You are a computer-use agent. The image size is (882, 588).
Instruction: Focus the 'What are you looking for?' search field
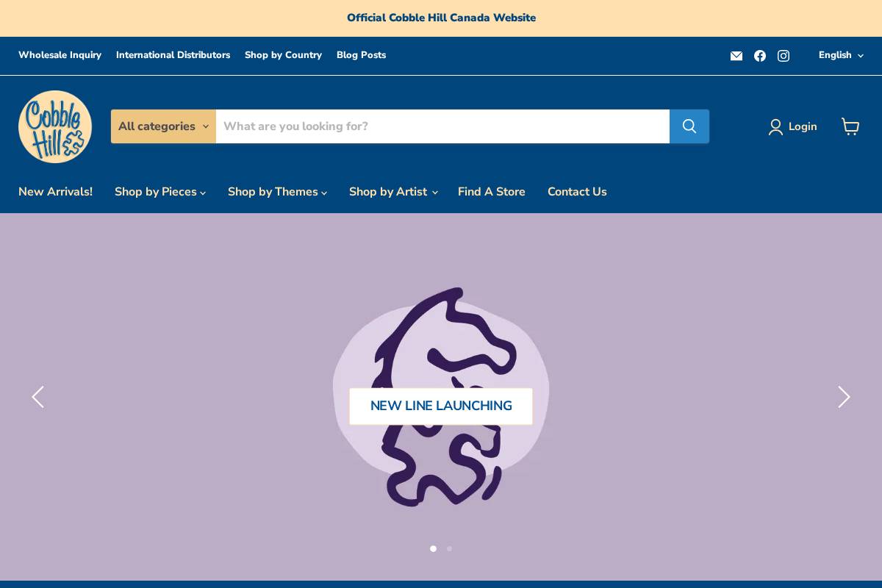[442, 126]
